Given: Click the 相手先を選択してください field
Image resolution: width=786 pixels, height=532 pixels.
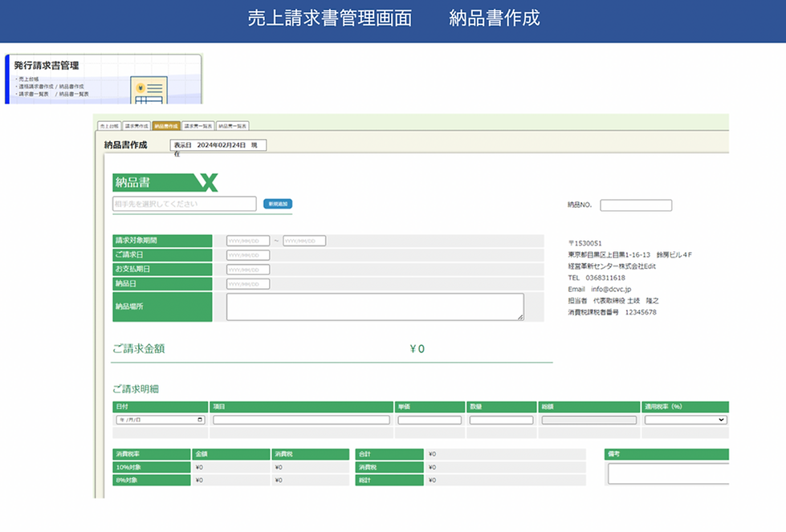Looking at the screenshot, I should pos(185,204).
